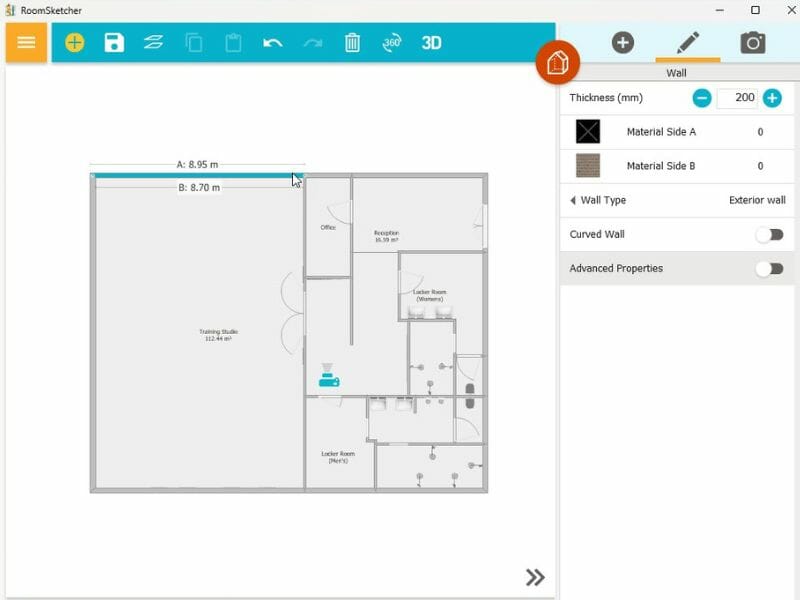Screen dimensions: 800x600
Task: Open the hamburger menu
Action: coord(25,43)
